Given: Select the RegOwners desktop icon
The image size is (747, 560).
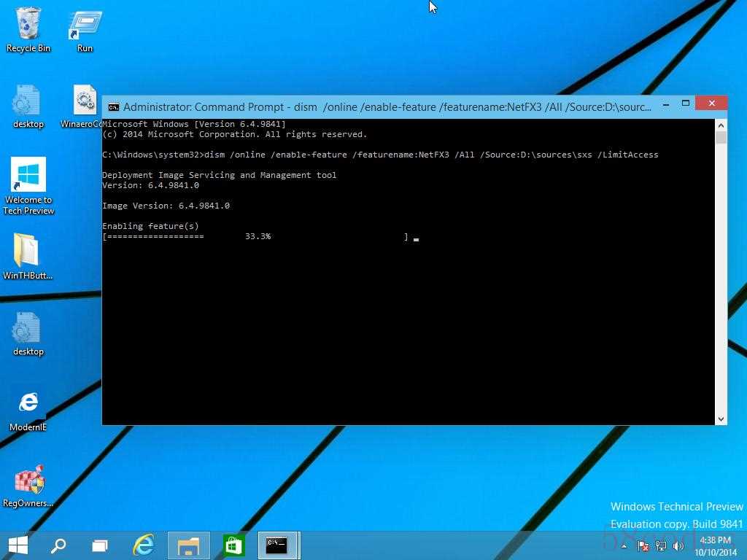Looking at the screenshot, I should pyautogui.click(x=28, y=486).
